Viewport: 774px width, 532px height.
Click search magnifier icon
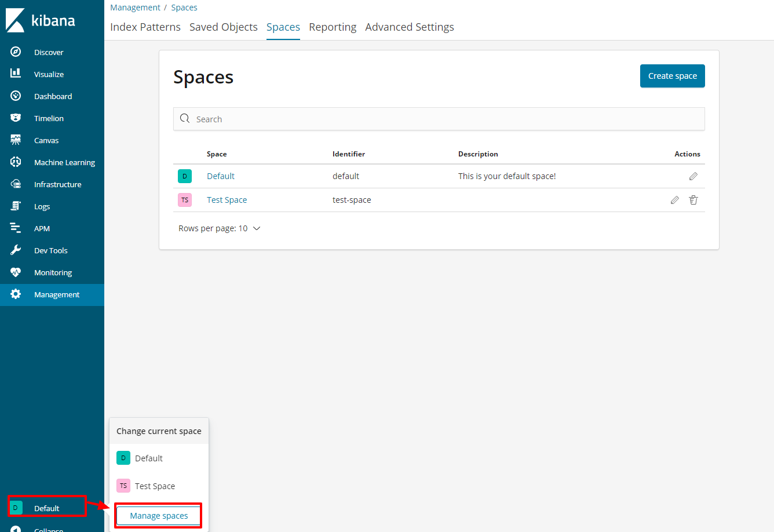pyautogui.click(x=185, y=118)
